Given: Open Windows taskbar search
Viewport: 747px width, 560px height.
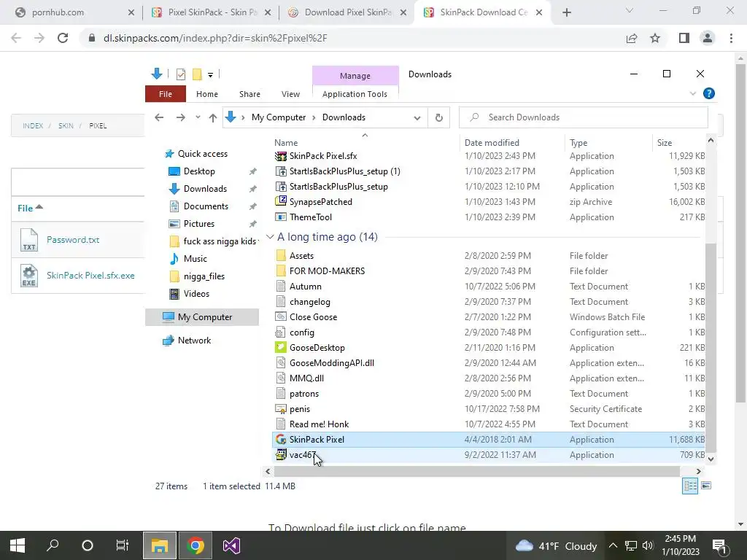Looking at the screenshot, I should click(x=53, y=545).
